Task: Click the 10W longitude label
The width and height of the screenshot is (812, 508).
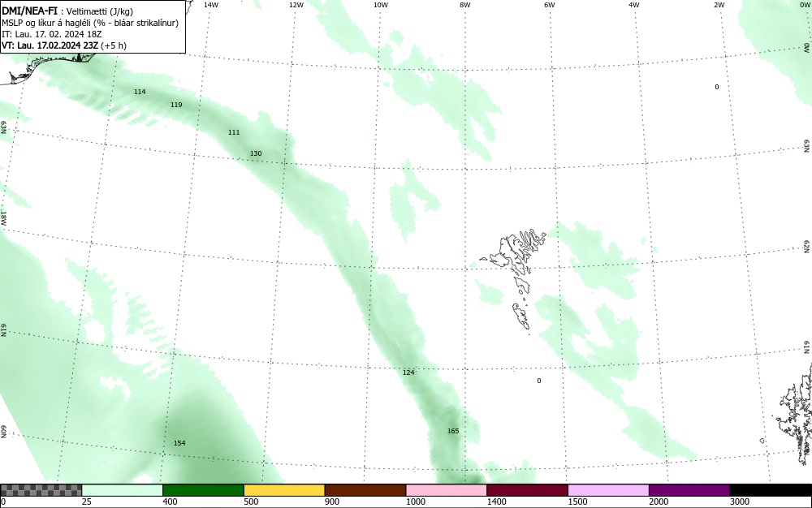Action: (x=381, y=5)
